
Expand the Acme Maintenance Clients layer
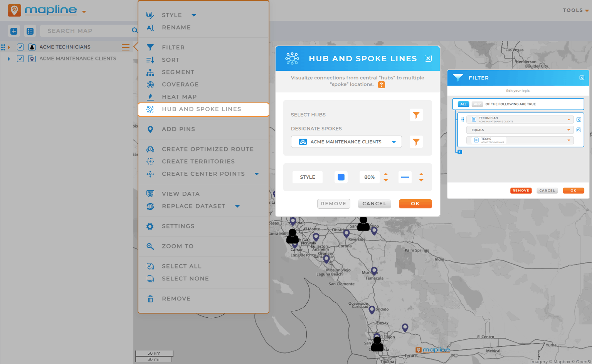pos(9,59)
